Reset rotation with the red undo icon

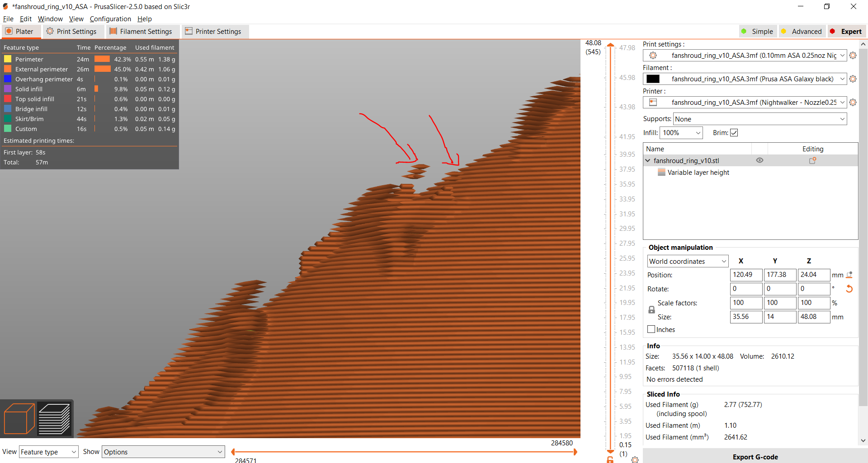point(849,289)
